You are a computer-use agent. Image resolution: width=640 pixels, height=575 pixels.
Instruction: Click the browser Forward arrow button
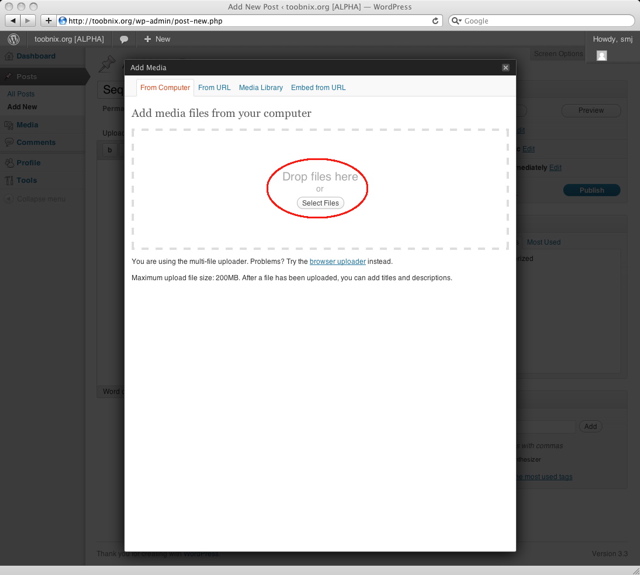click(x=27, y=20)
